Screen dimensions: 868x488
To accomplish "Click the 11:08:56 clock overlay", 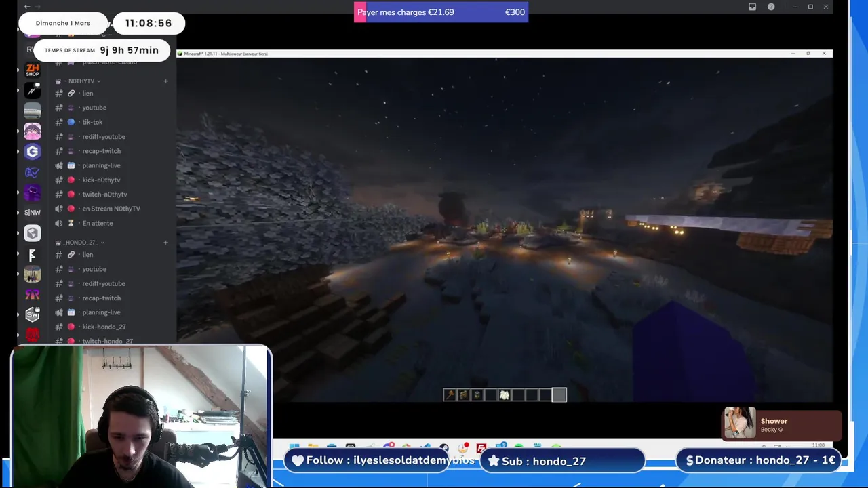I will tap(148, 23).
